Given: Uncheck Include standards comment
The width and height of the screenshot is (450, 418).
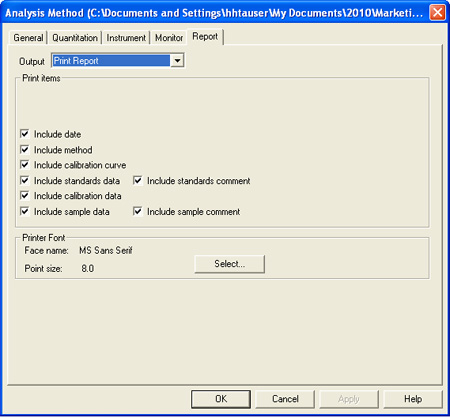Looking at the screenshot, I should pyautogui.click(x=138, y=180).
